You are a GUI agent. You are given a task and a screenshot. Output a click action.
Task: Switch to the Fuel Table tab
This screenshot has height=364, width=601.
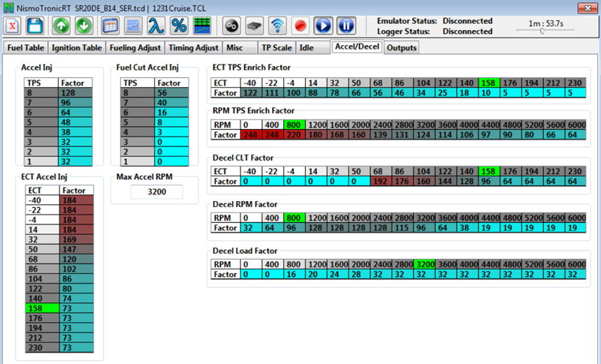(26, 47)
